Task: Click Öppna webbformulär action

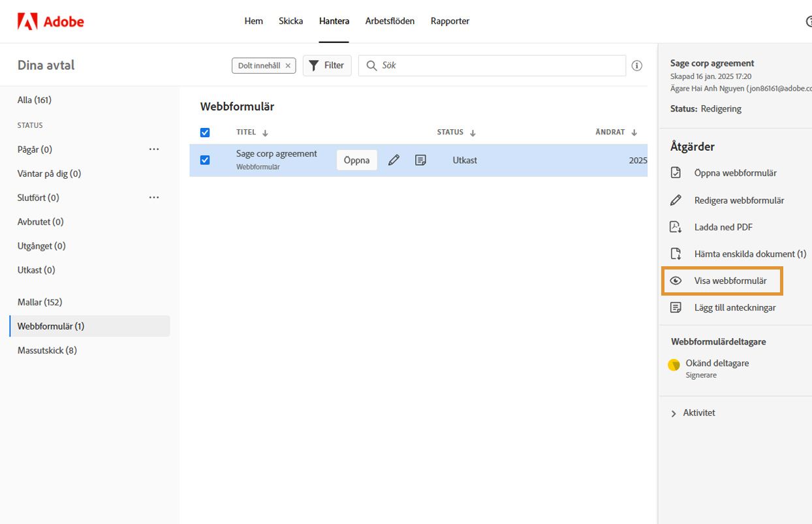Action: [x=735, y=173]
